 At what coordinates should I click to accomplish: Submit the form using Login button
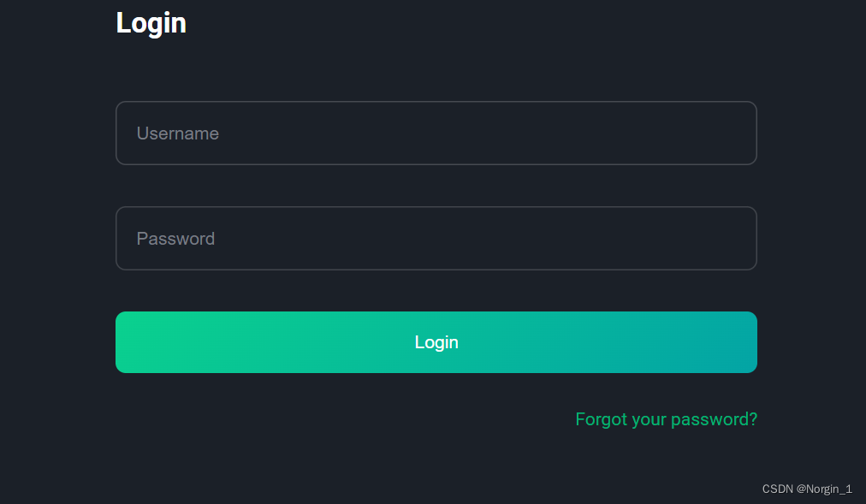point(436,342)
